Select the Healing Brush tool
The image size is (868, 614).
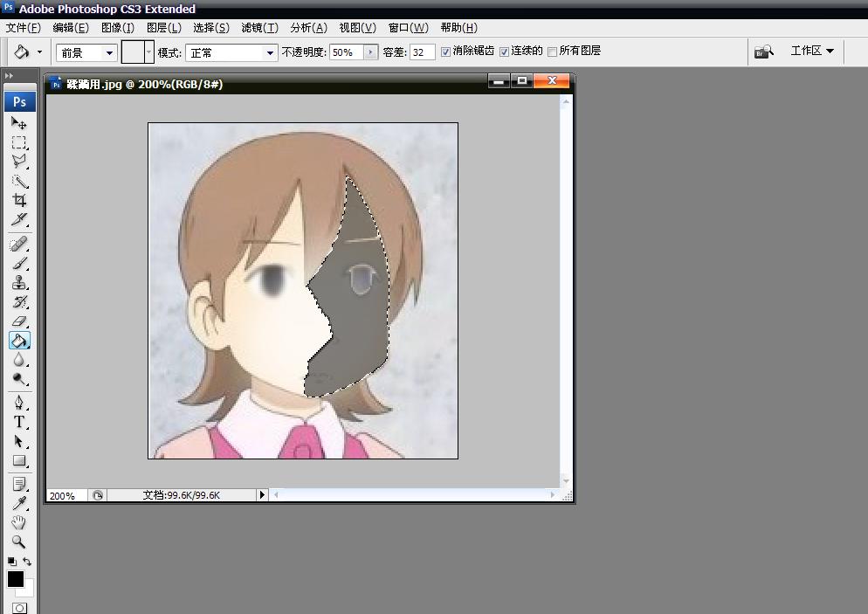(19, 245)
